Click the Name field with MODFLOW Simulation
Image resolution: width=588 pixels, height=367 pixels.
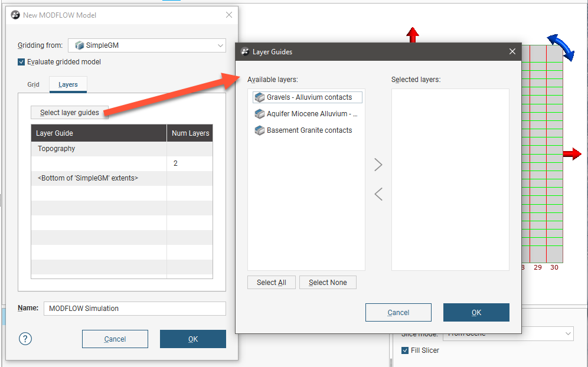coord(135,309)
